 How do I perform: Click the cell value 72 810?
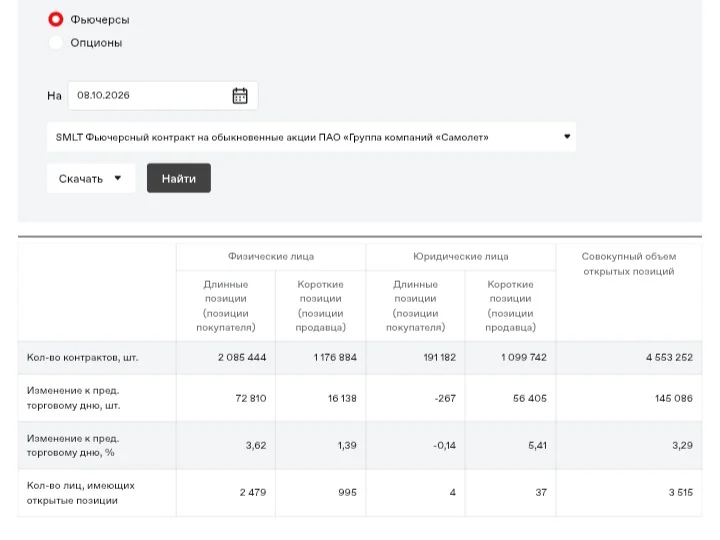pos(251,398)
